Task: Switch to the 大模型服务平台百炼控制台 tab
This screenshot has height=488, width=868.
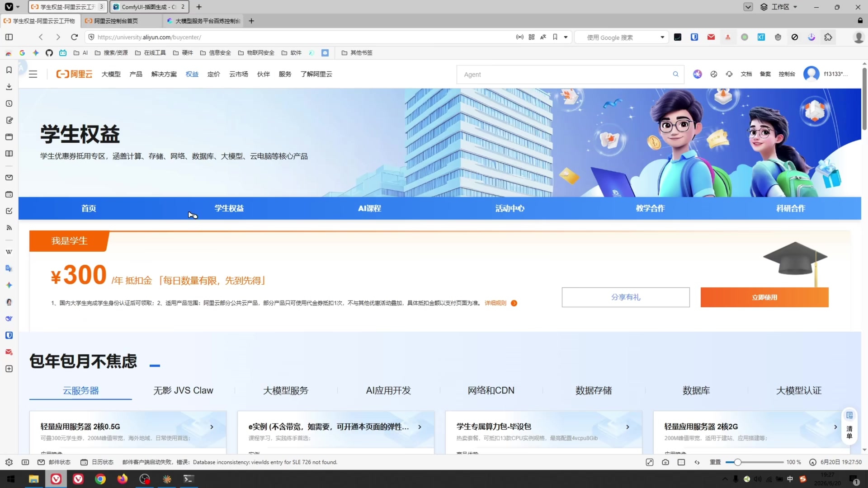Action: [203, 21]
